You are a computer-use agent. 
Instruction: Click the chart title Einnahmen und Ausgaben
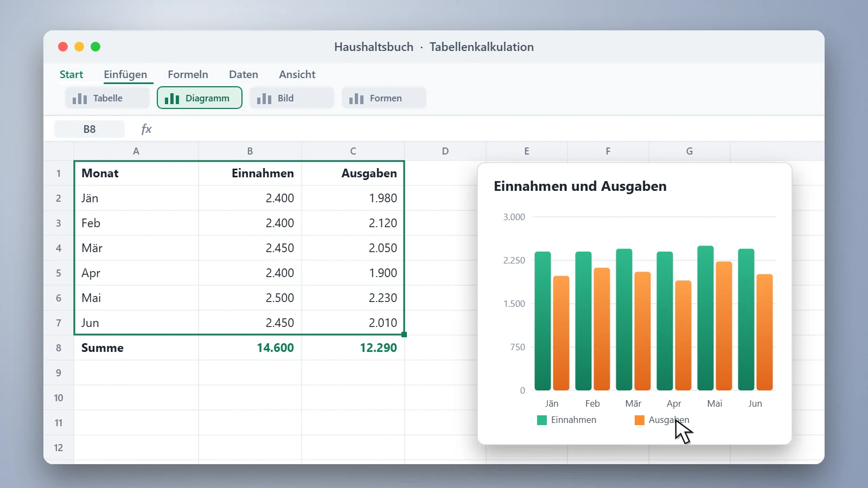click(580, 187)
